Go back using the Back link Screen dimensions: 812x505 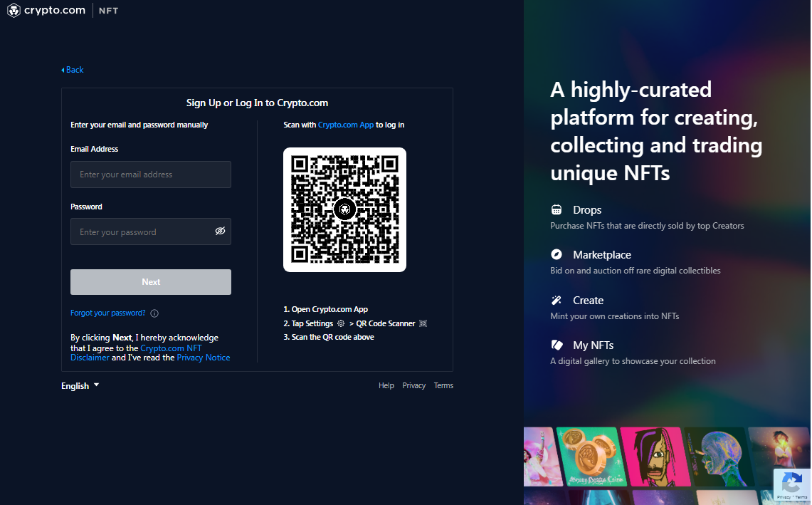(x=73, y=70)
